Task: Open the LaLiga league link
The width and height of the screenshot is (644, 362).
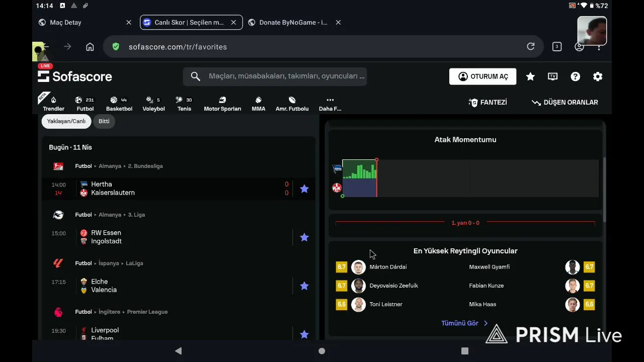Action: (x=134, y=263)
